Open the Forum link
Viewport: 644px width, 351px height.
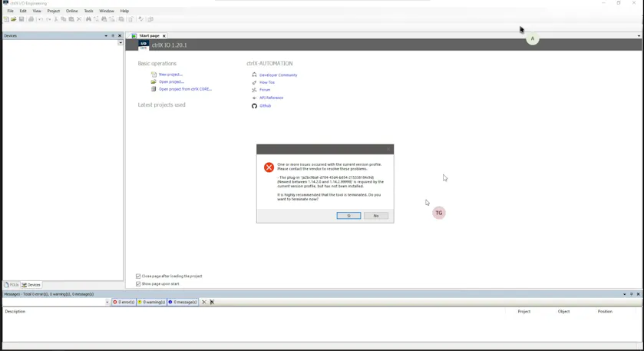[x=265, y=90]
